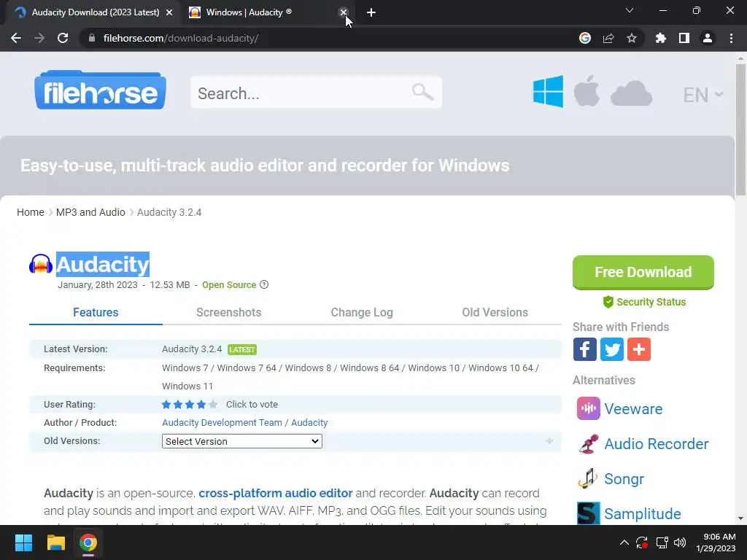Open the Songr text link
The width and height of the screenshot is (747, 560).
click(x=624, y=478)
